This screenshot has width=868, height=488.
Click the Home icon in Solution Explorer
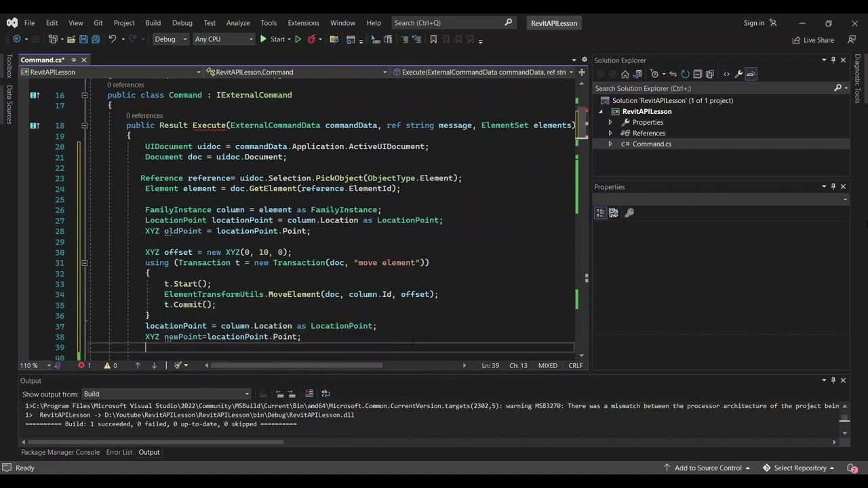coord(625,74)
